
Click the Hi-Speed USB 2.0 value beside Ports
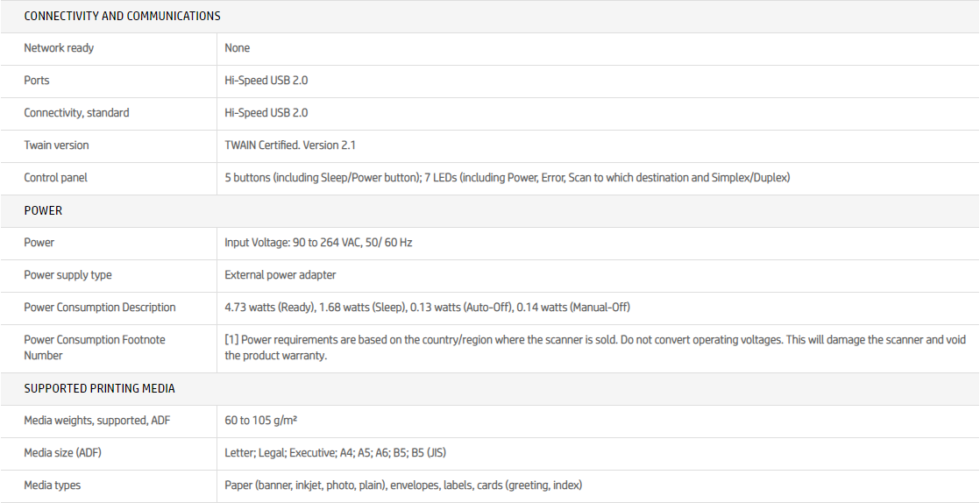(266, 81)
